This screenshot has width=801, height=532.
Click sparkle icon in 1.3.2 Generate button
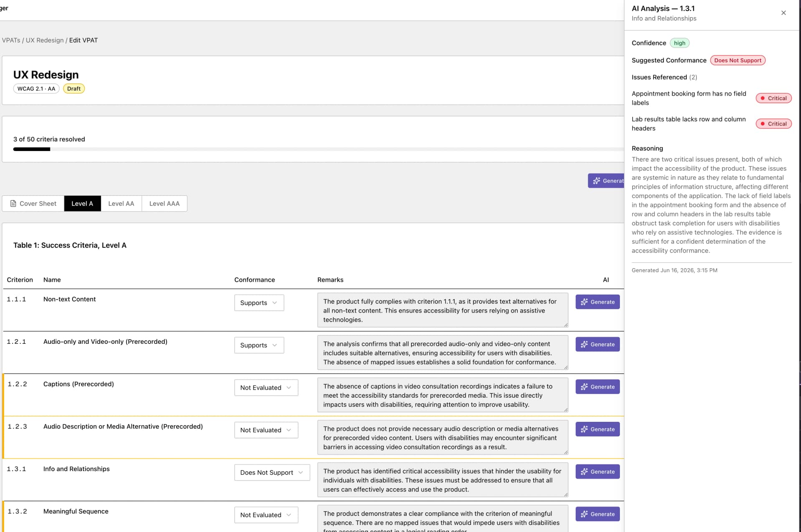point(584,514)
